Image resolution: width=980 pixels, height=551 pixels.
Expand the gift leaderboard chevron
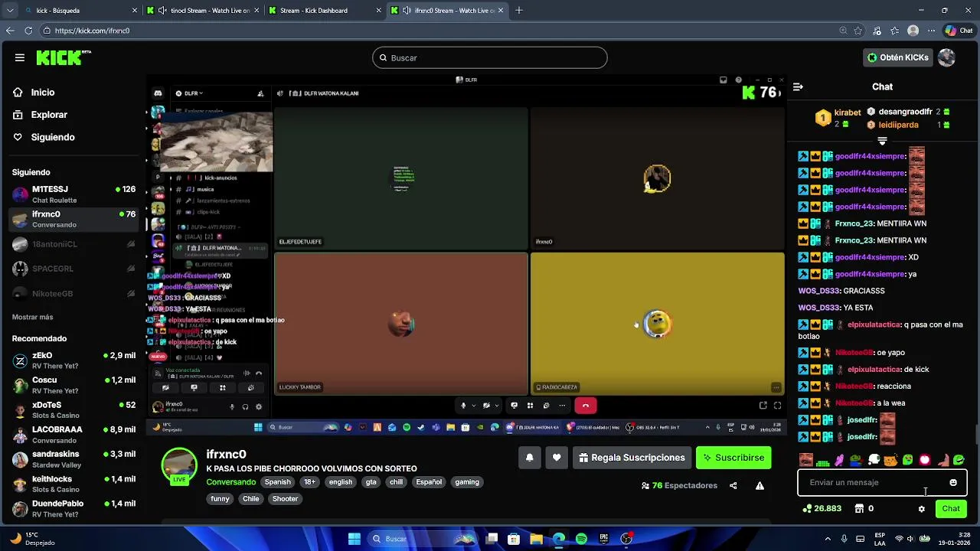(x=882, y=141)
